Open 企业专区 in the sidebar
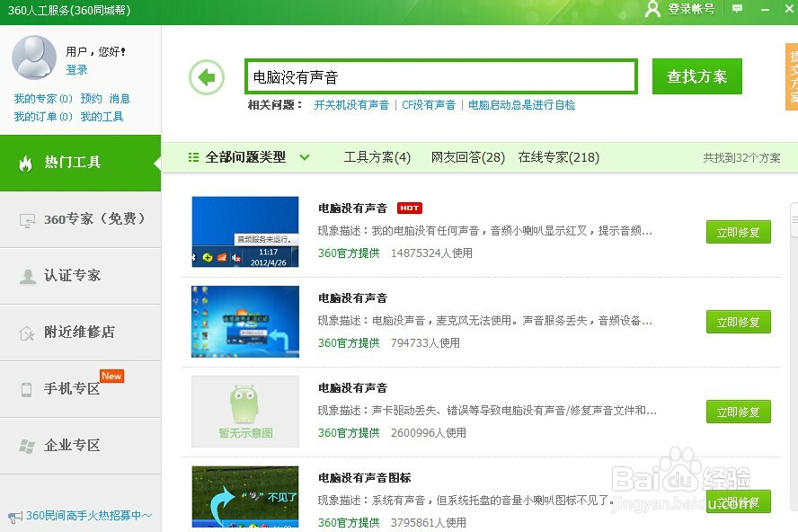The width and height of the screenshot is (798, 532). (x=80, y=446)
